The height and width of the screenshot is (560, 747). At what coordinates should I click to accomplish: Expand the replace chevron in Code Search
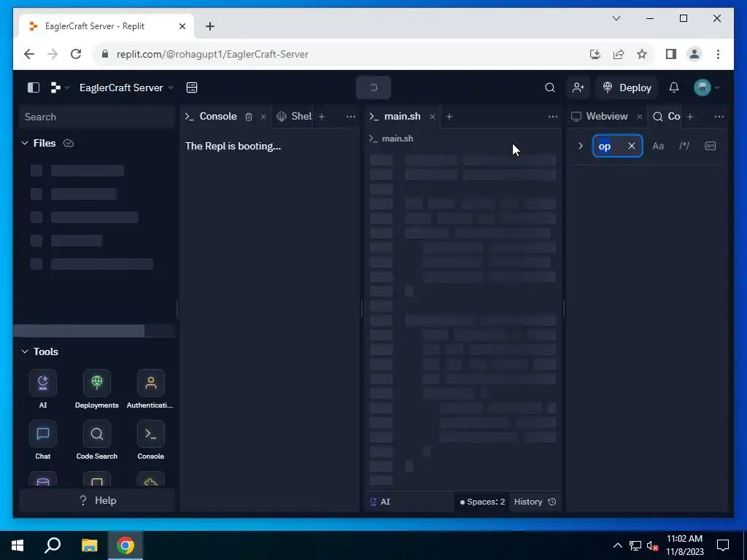580,146
